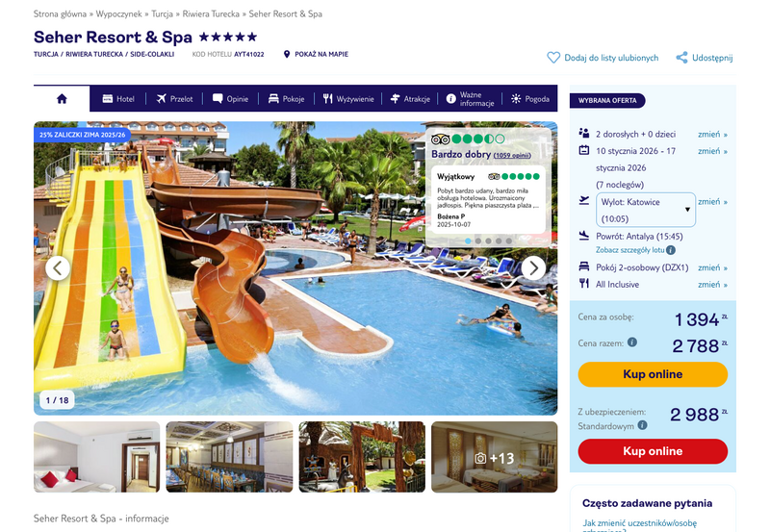
Task: Show previous photo with left arrow
Action: click(x=58, y=268)
